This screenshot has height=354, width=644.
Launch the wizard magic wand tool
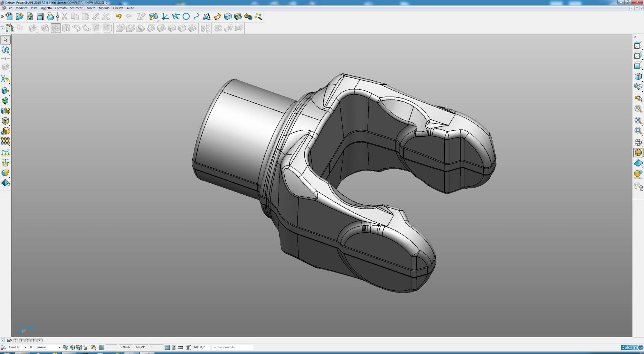point(258,16)
